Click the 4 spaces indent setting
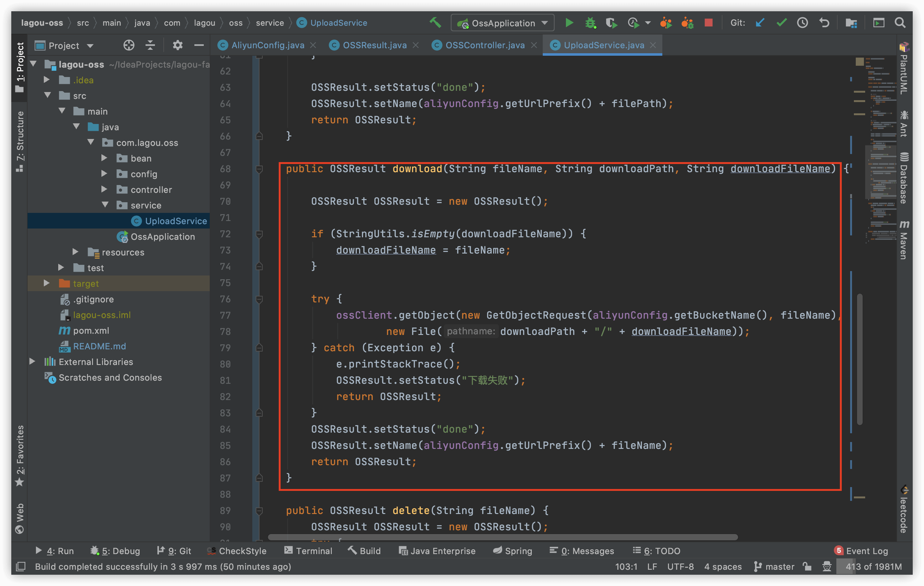 pyautogui.click(x=722, y=566)
